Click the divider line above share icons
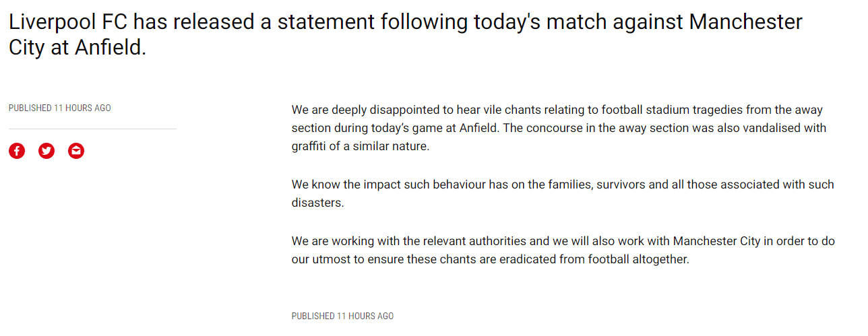 point(92,129)
